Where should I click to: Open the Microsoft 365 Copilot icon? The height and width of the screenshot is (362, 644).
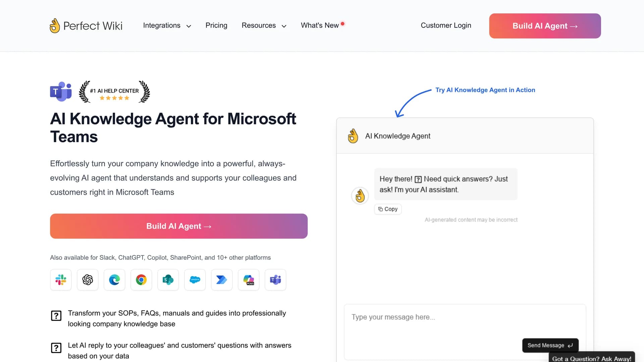(249, 280)
